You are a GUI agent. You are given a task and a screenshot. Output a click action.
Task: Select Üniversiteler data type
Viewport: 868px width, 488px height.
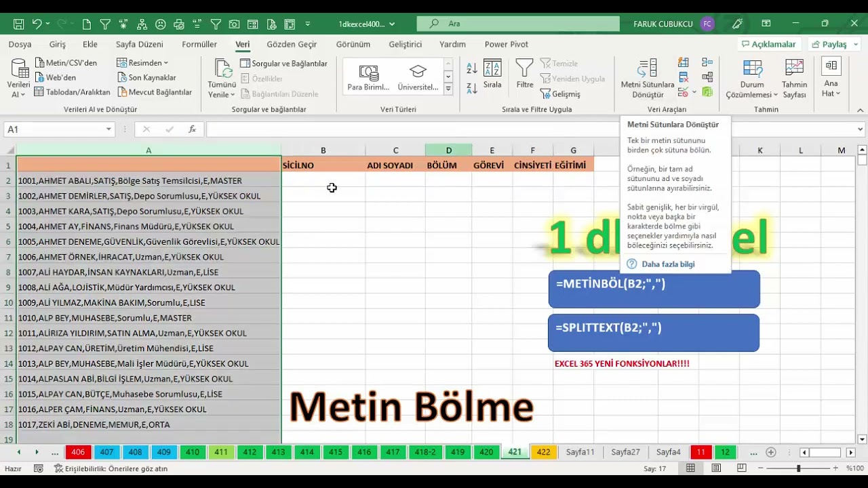tap(418, 79)
